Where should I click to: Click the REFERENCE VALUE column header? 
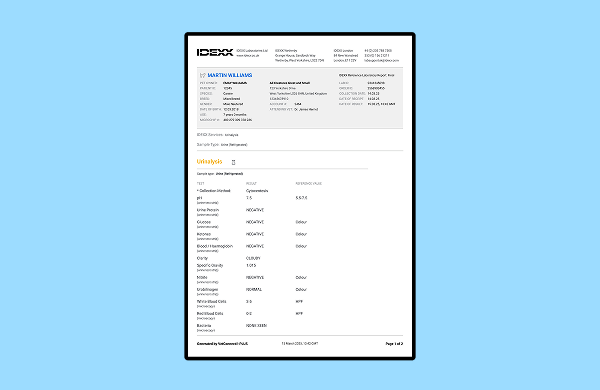coord(308,184)
